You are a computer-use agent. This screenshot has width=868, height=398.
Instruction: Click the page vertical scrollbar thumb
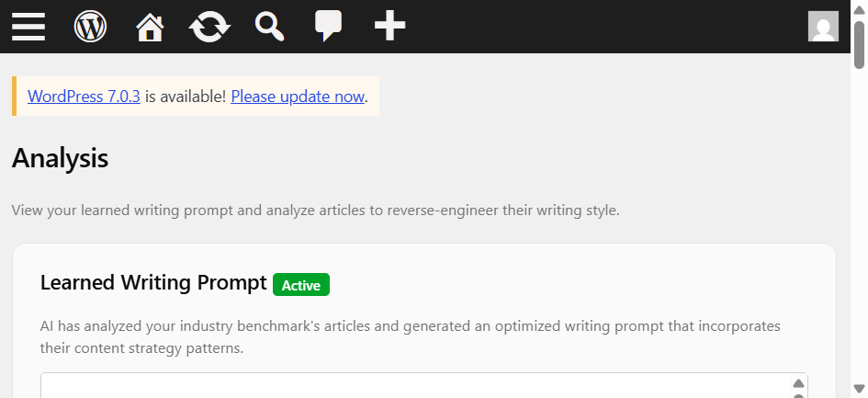pos(859,44)
